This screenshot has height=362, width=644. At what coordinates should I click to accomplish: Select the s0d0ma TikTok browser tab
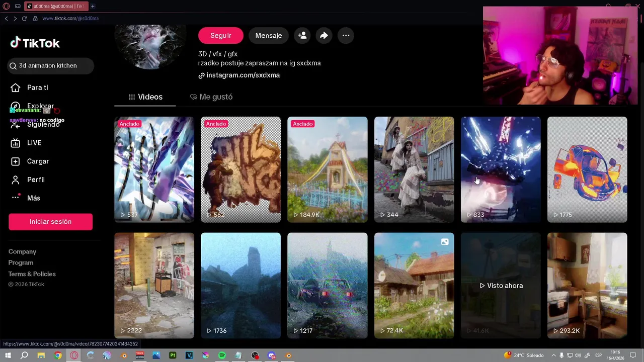tap(56, 6)
